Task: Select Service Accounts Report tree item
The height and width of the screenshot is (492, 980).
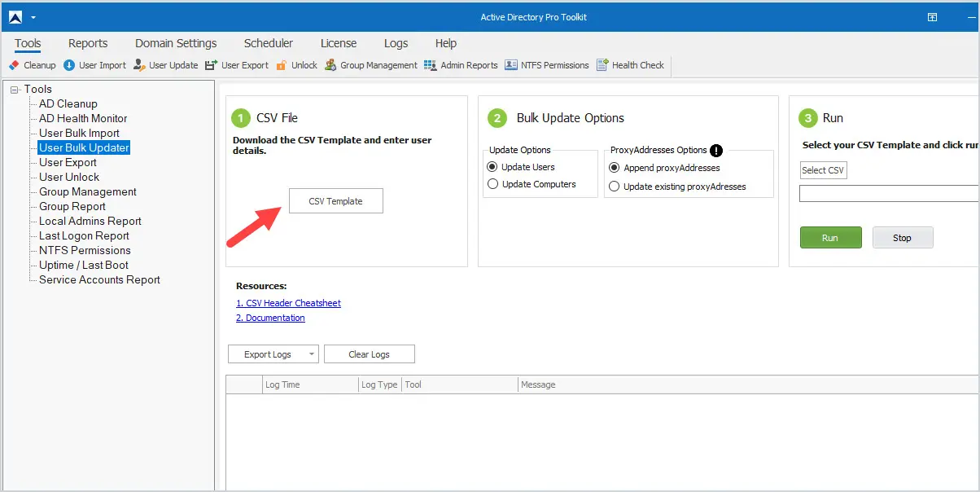Action: (99, 280)
